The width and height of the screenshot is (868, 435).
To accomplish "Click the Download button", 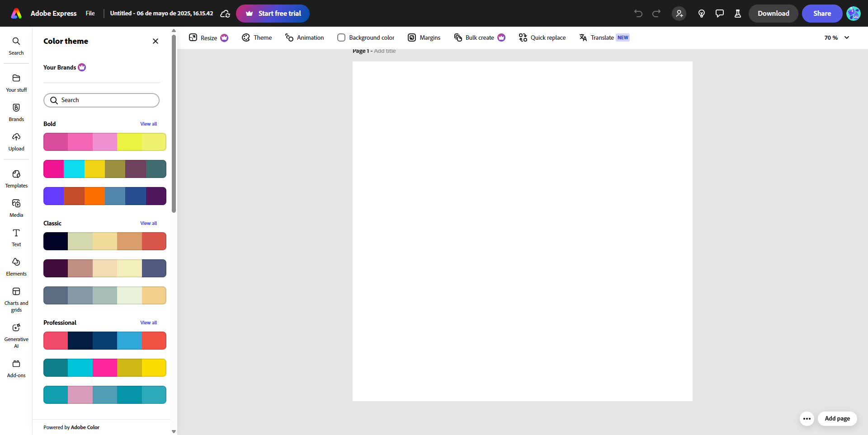I will [x=773, y=14].
